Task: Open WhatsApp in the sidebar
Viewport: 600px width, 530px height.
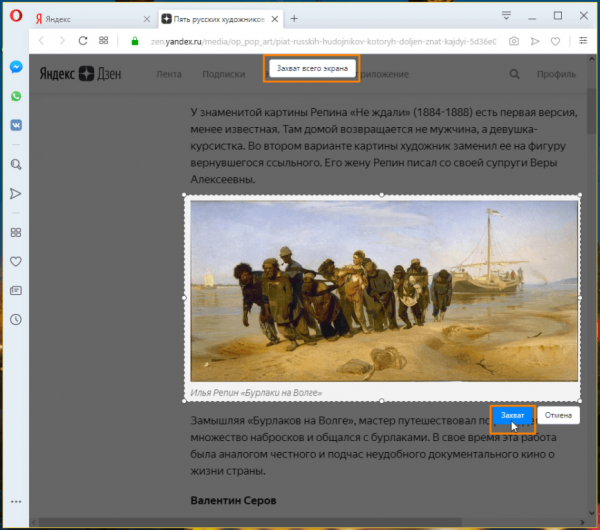Action: (16, 96)
